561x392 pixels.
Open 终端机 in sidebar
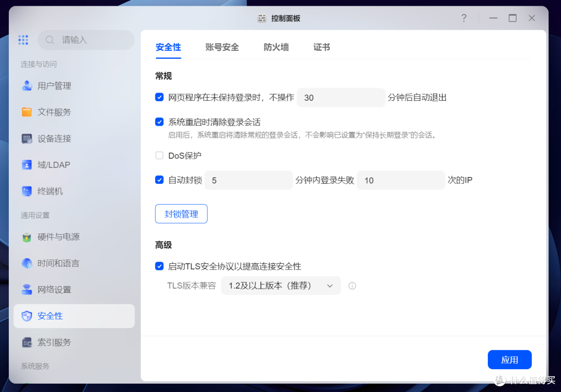[74, 191]
